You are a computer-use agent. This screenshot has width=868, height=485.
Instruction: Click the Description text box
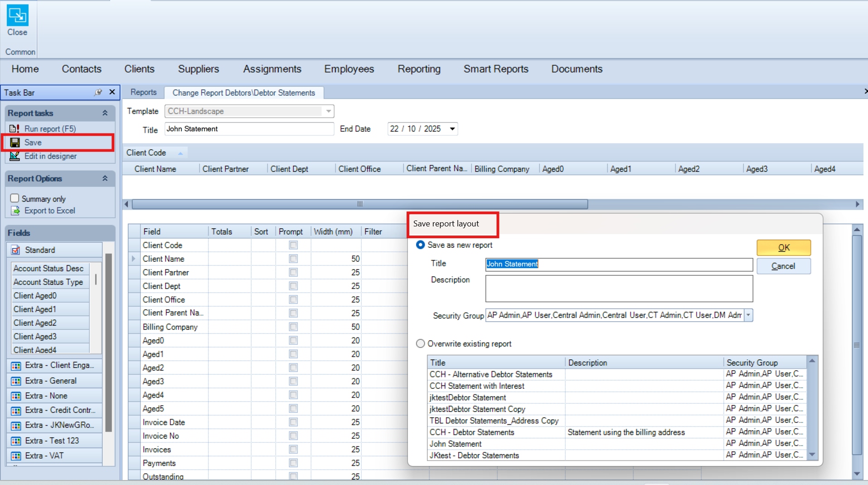click(x=619, y=289)
